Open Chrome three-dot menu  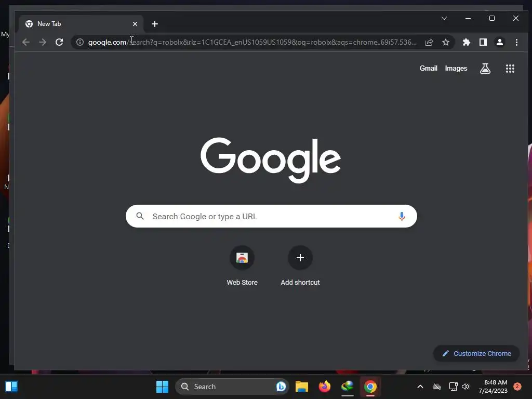tap(516, 42)
